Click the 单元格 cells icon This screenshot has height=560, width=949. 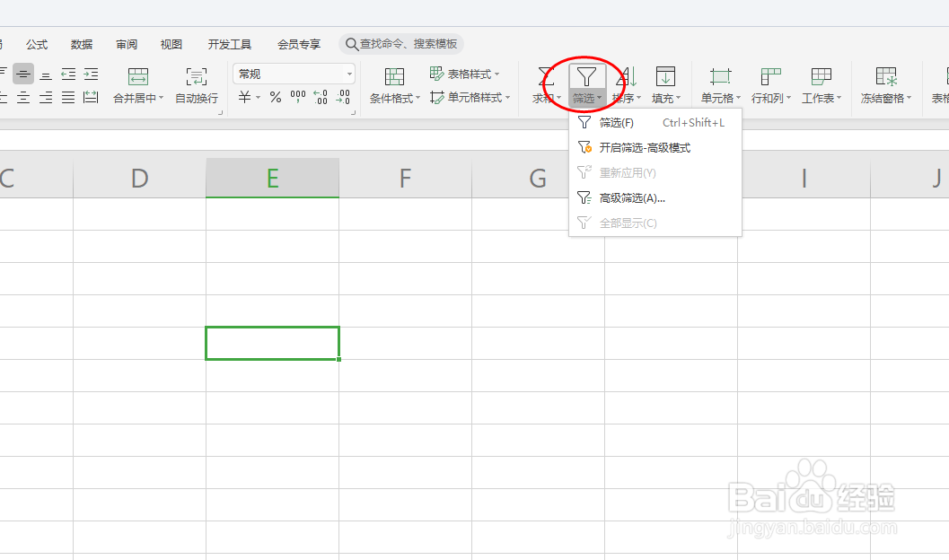pos(720,76)
